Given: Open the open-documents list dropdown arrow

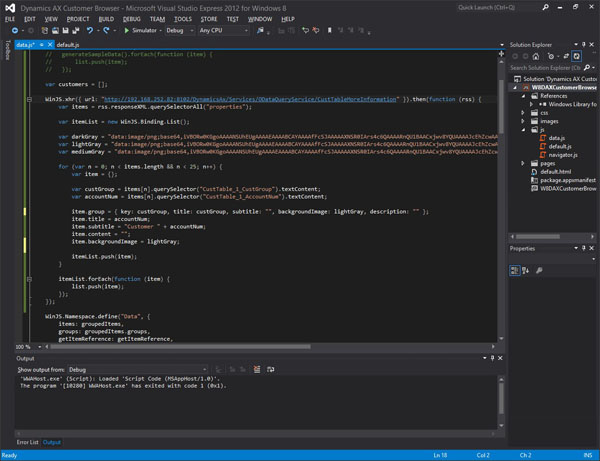Looking at the screenshot, I should 502,45.
